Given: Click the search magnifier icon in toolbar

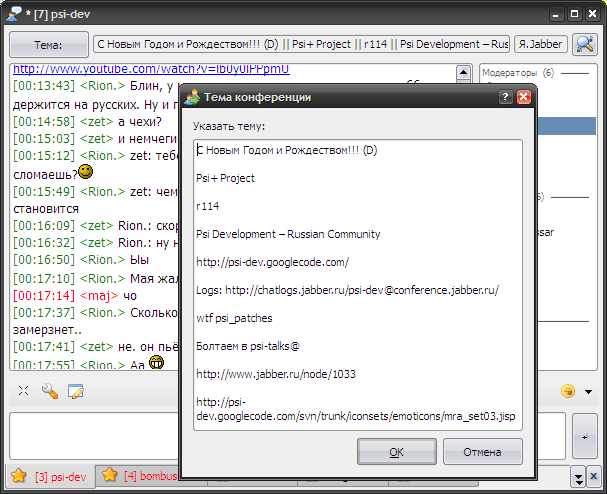Looking at the screenshot, I should tap(584, 44).
